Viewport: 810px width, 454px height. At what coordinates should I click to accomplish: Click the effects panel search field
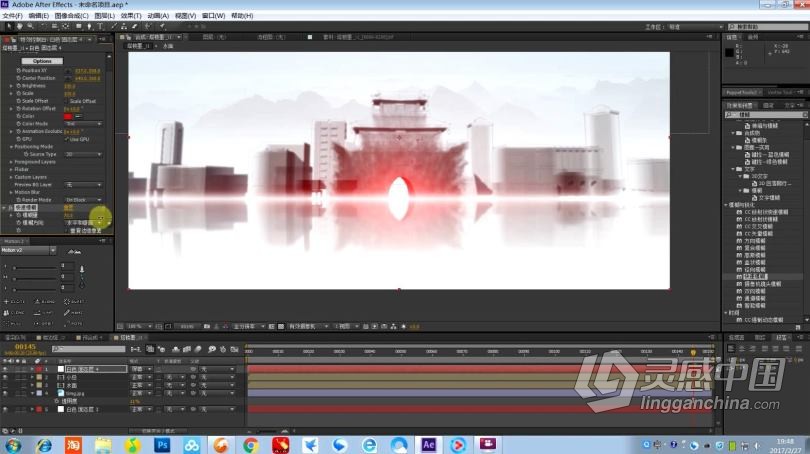point(766,115)
